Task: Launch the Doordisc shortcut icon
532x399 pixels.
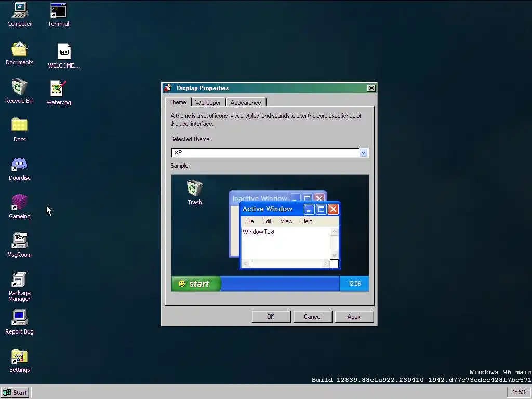Action: (x=19, y=169)
